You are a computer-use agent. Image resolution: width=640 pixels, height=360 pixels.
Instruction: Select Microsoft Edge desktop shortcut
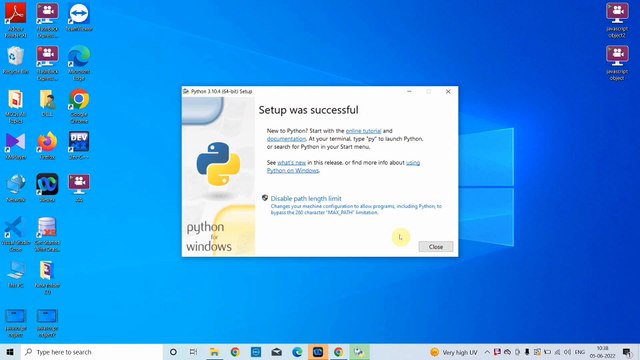(79, 63)
